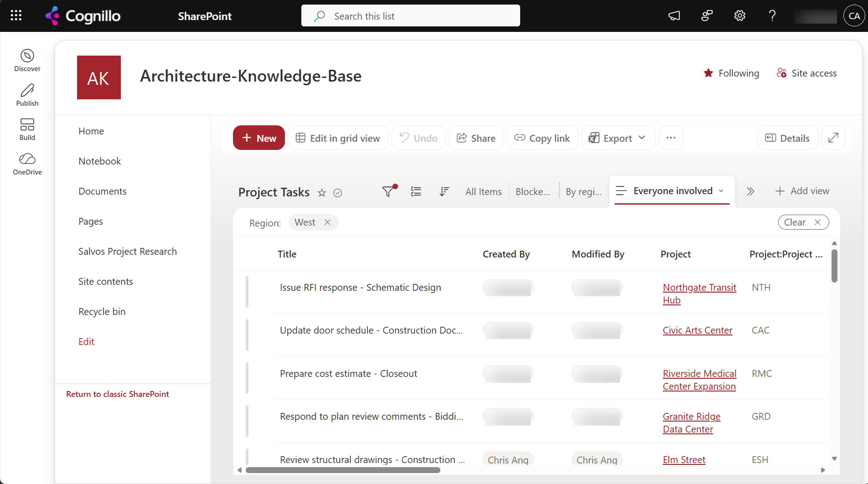Open the Northgate Transit Hub project link
The height and width of the screenshot is (484, 868).
pos(699,293)
